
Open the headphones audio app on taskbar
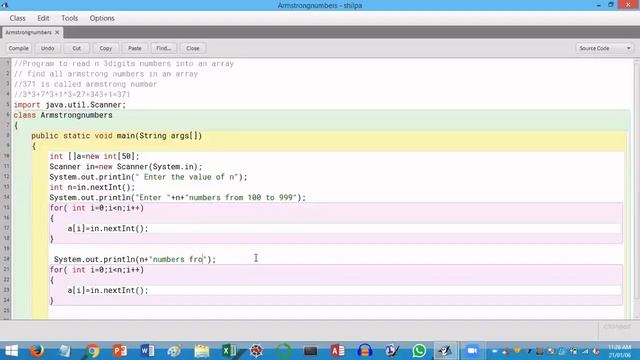pyautogui.click(x=364, y=351)
